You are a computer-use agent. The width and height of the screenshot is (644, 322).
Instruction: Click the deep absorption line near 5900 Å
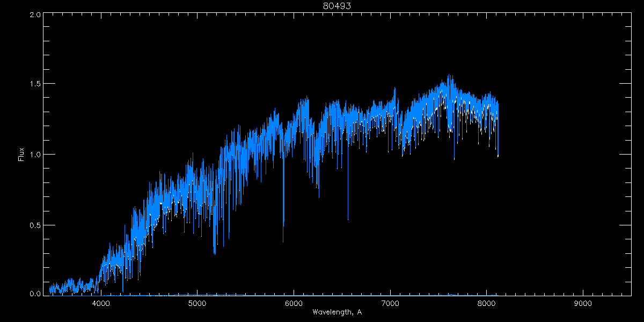coord(283,236)
